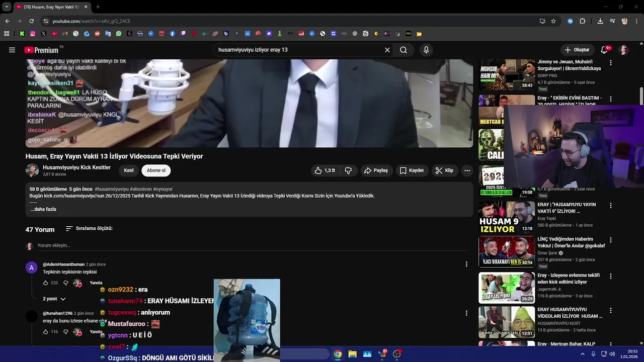
Task: Open media controls in Chrome toolbar
Action: [612, 21]
